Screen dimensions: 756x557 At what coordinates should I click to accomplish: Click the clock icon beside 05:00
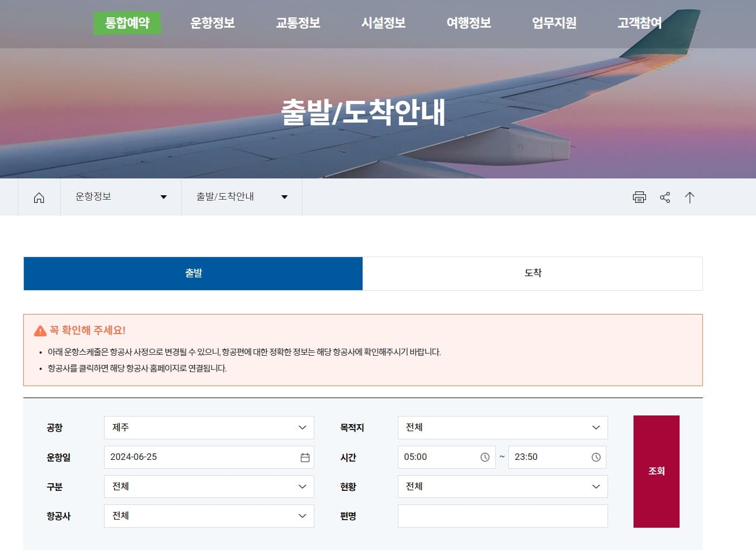(x=485, y=457)
